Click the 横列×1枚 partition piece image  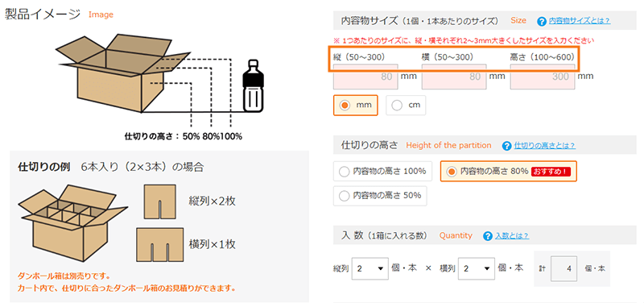click(159, 244)
